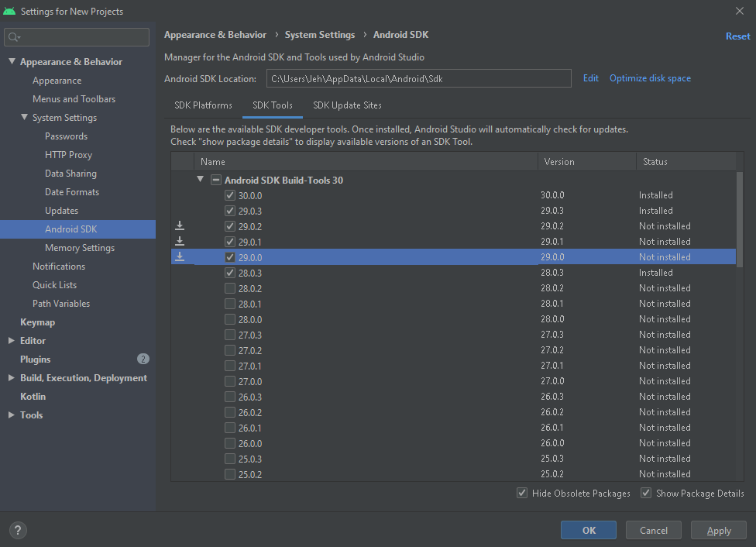Expand the Tools settings node
This screenshot has width=756, height=547.
pyautogui.click(x=12, y=415)
